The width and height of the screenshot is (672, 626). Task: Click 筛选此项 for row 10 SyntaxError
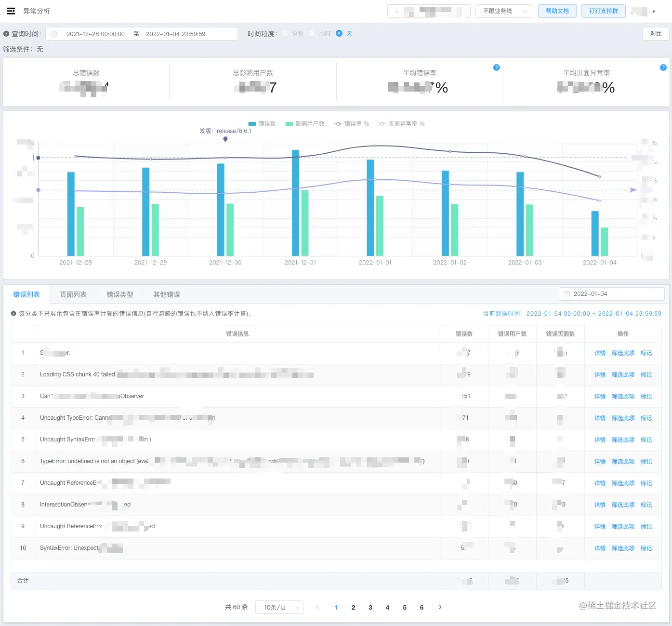coord(623,548)
